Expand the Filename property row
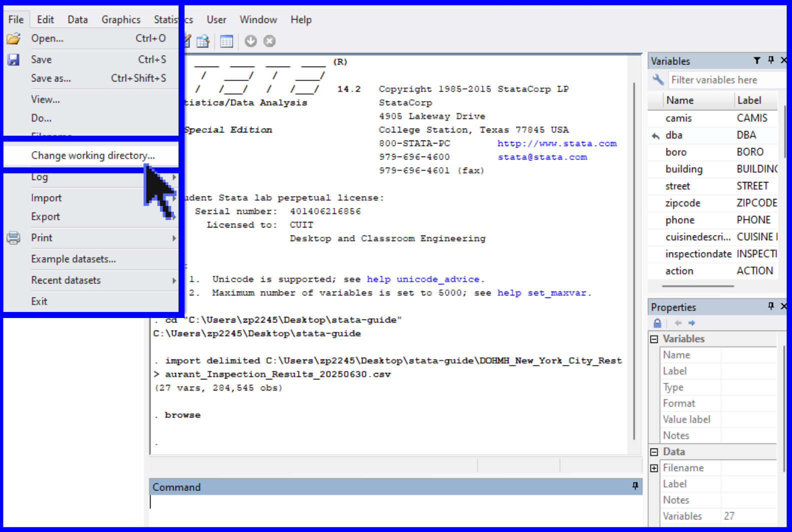Image resolution: width=792 pixels, height=532 pixels. [x=654, y=468]
